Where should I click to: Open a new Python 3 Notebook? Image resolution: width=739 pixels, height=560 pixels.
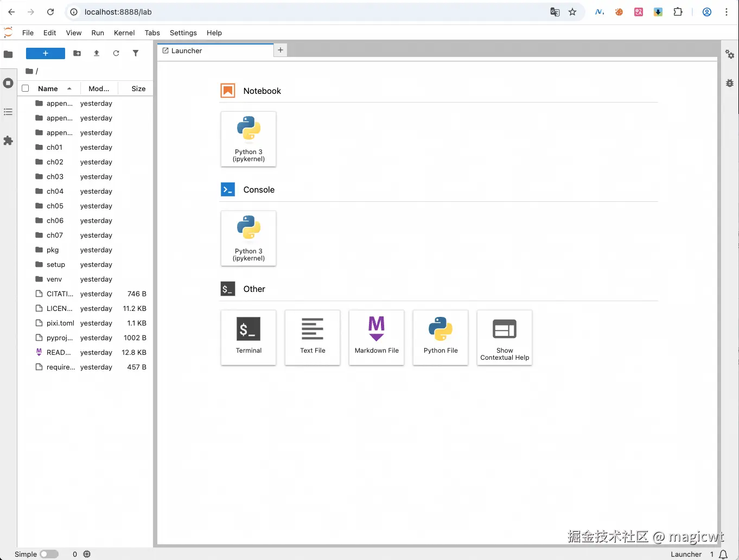point(248,139)
